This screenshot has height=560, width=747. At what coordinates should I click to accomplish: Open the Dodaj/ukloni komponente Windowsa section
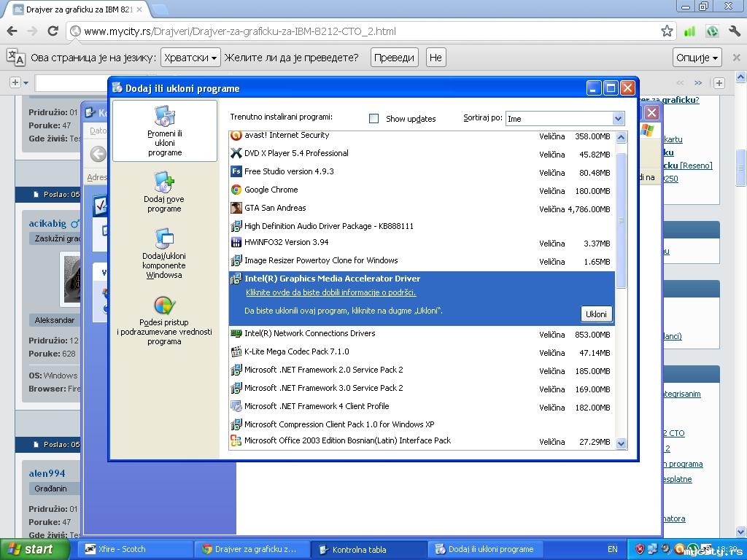tap(164, 253)
